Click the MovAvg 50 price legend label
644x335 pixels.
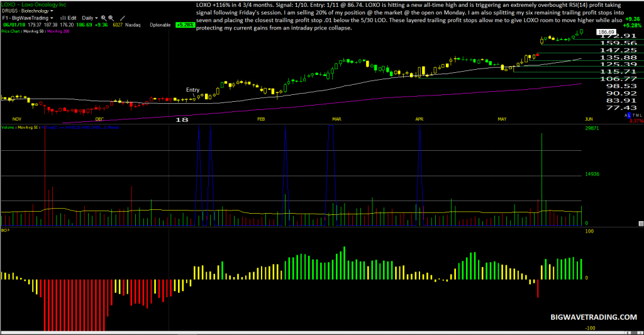point(33,31)
